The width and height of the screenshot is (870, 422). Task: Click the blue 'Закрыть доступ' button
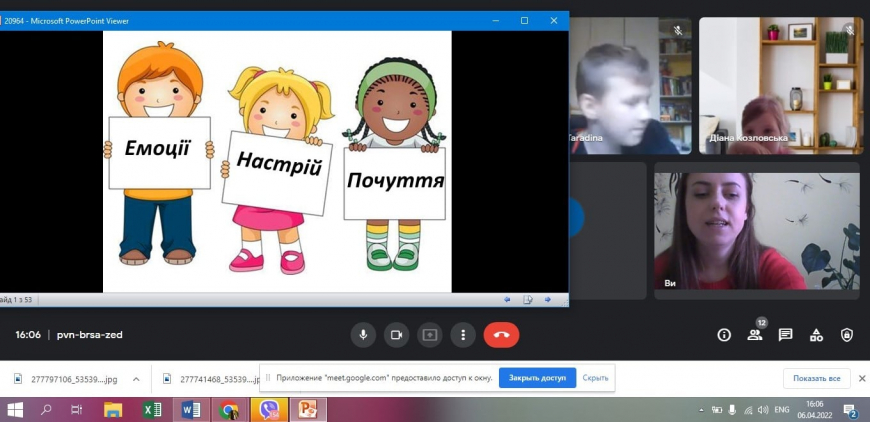click(x=537, y=378)
